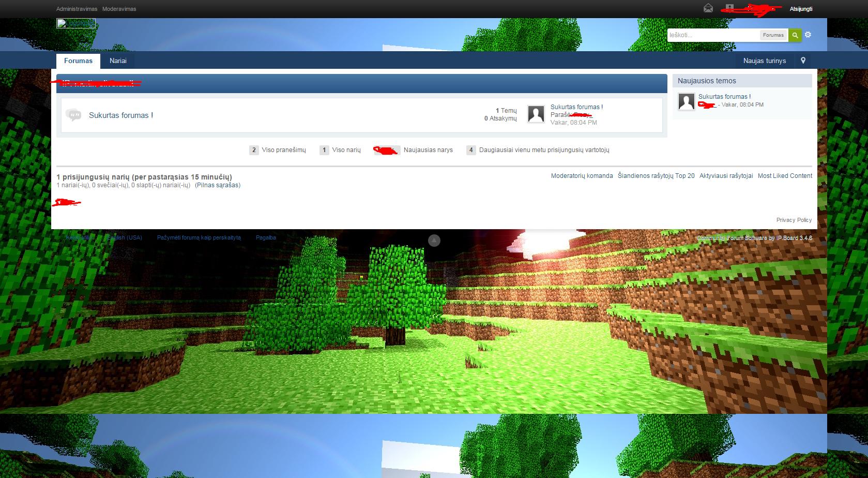
Task: Click Community Forum Software by IP.Board link
Action: coord(754,238)
